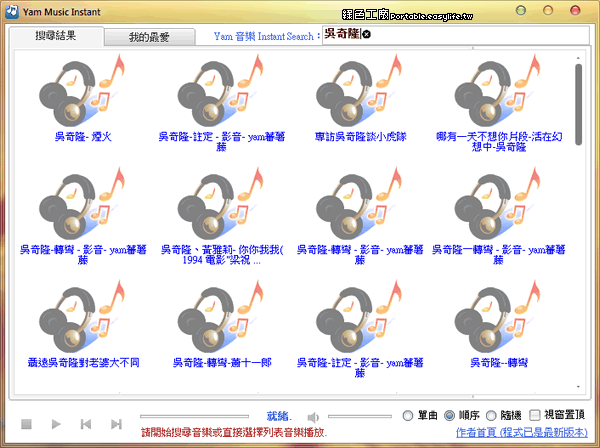The image size is (600, 448).
Task: Click headphone icon above 義遠吳奇隆對老婆大不同
Action: coord(82,316)
